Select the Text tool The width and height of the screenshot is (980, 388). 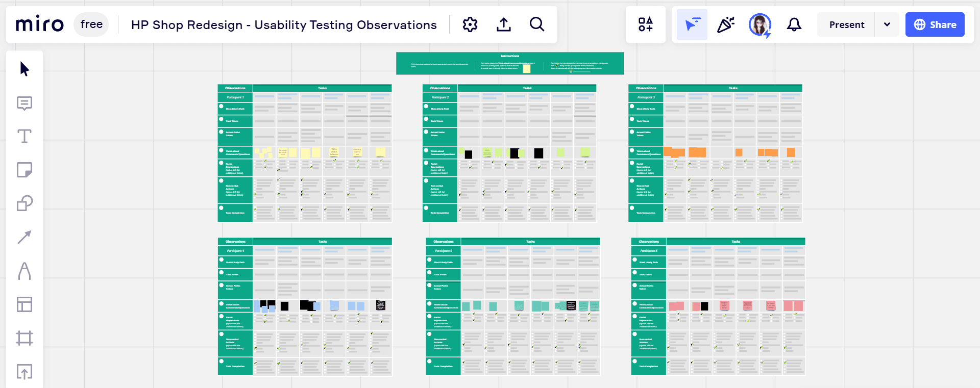point(24,136)
